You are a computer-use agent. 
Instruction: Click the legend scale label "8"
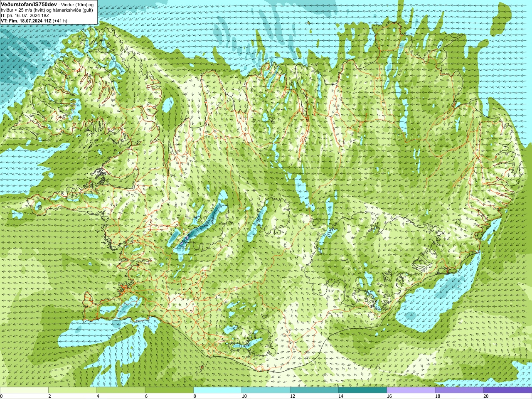[x=195, y=396]
